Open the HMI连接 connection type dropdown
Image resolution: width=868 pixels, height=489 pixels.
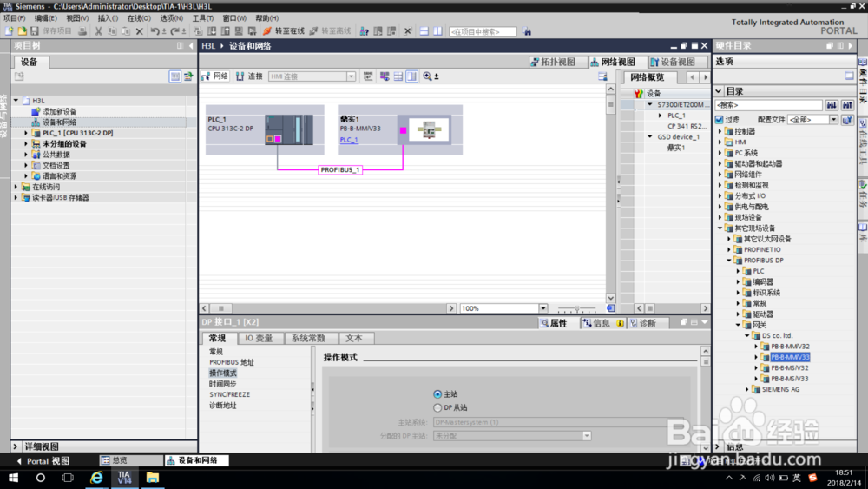point(351,76)
